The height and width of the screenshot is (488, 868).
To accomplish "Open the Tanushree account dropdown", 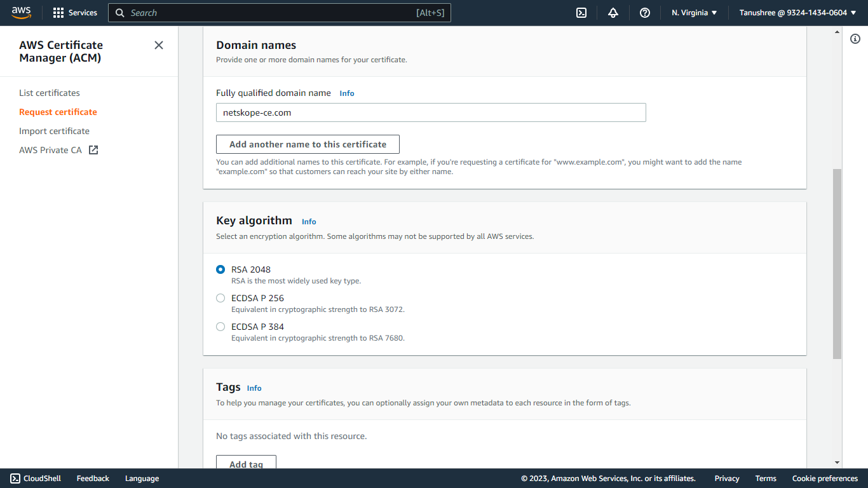I will click(x=797, y=13).
